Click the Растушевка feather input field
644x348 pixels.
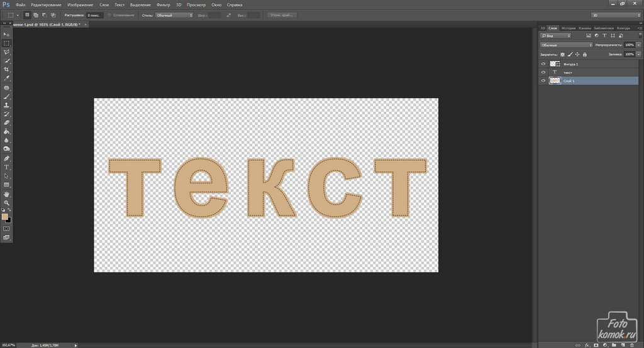click(95, 14)
